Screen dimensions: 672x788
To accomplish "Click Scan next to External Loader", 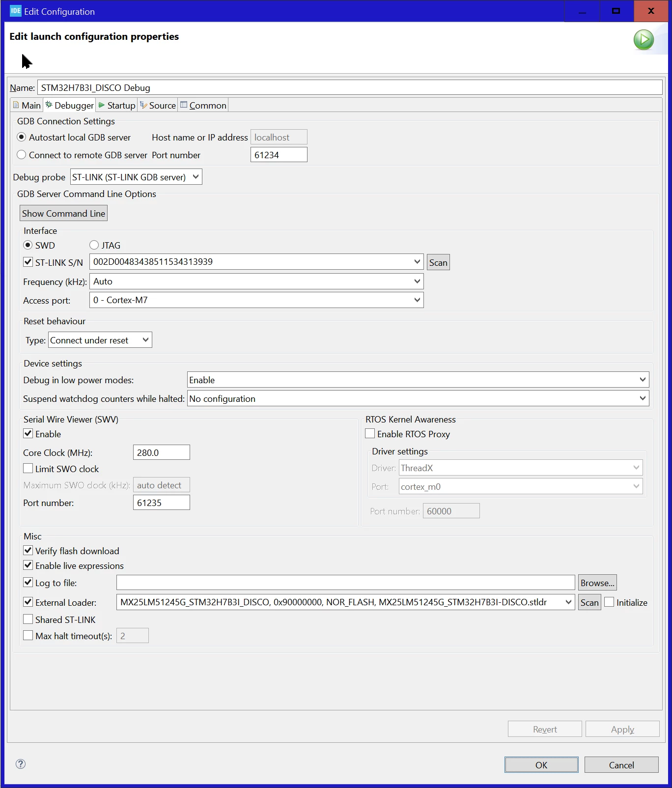I will click(589, 602).
